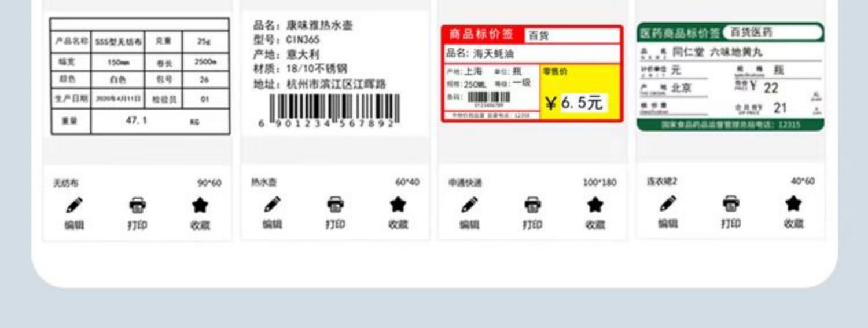
Task: Favorite the 连衣裙2 label with the star
Action: tap(794, 203)
